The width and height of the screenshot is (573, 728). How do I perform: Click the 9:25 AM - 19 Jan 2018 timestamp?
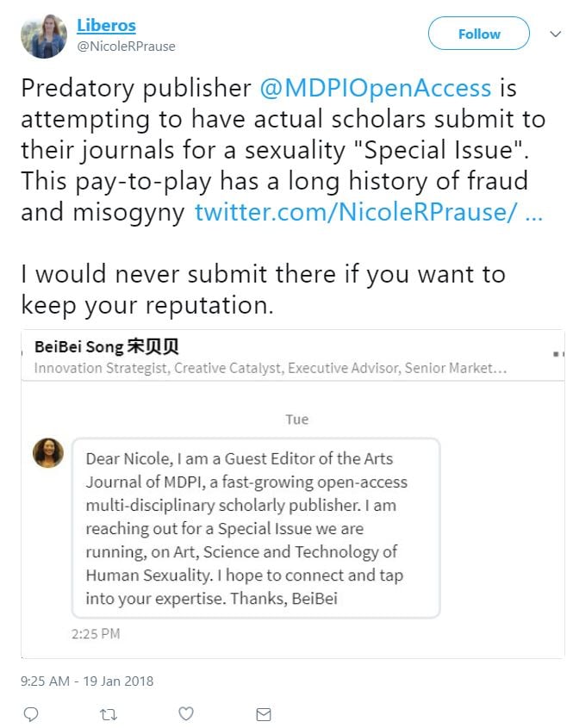87,681
